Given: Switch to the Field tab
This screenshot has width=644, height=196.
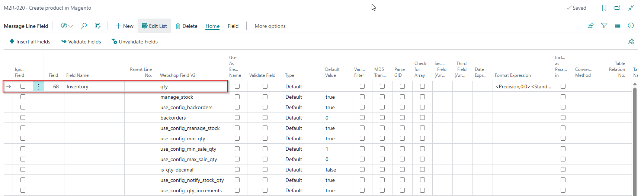Looking at the screenshot, I should tap(233, 26).
